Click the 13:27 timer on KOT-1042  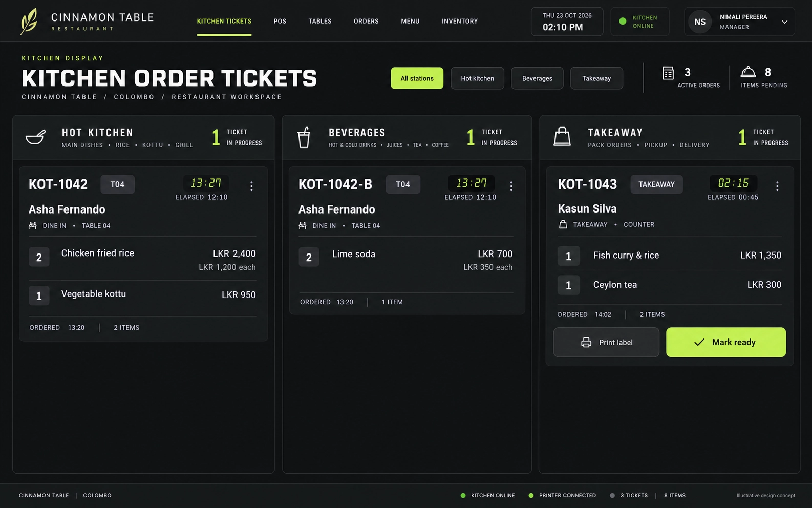coord(206,183)
